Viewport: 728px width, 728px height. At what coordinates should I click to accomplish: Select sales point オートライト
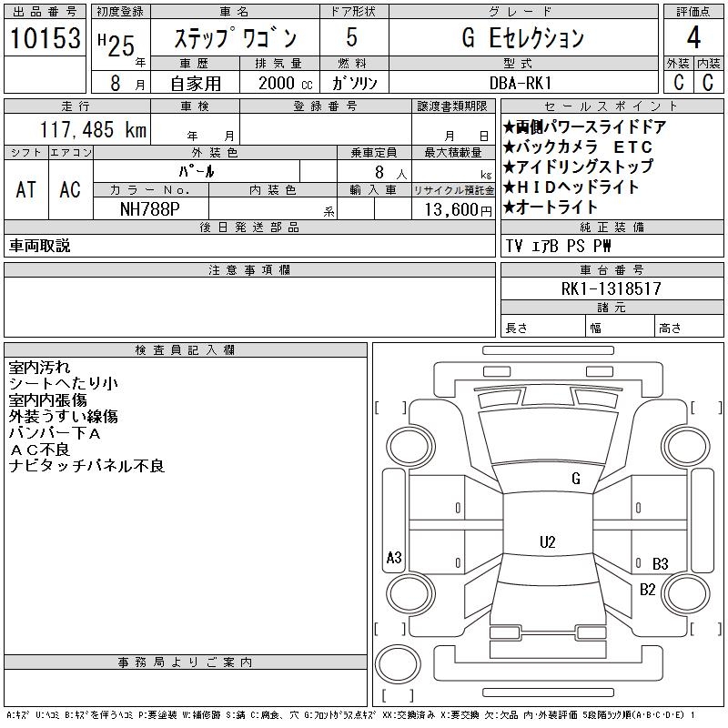coord(551,207)
